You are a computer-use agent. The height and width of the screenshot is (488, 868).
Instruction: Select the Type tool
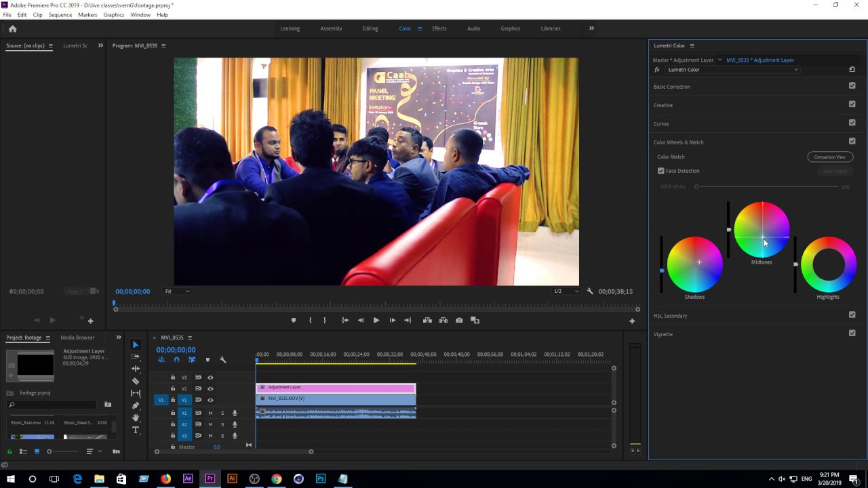[x=136, y=430]
